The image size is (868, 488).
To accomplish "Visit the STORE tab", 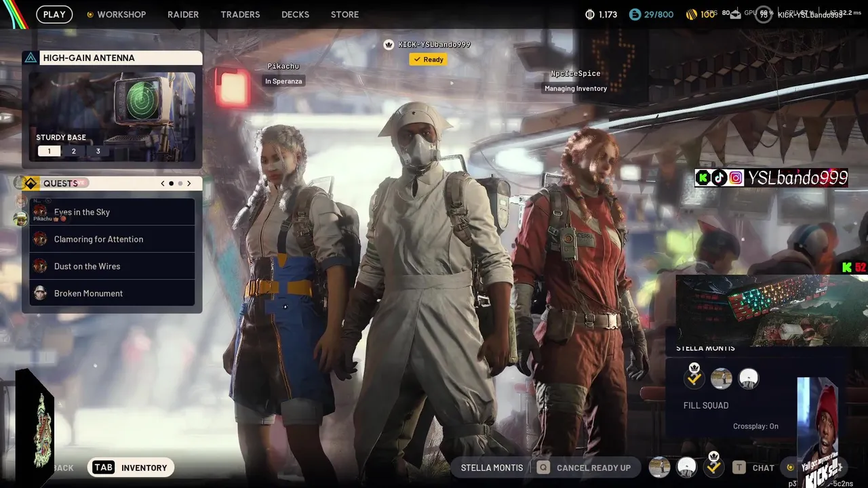I will tap(344, 14).
